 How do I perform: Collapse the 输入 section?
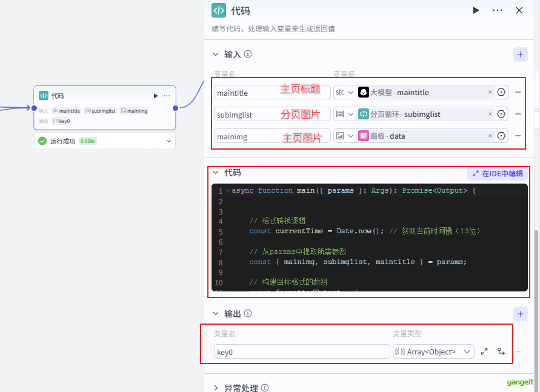(216, 55)
